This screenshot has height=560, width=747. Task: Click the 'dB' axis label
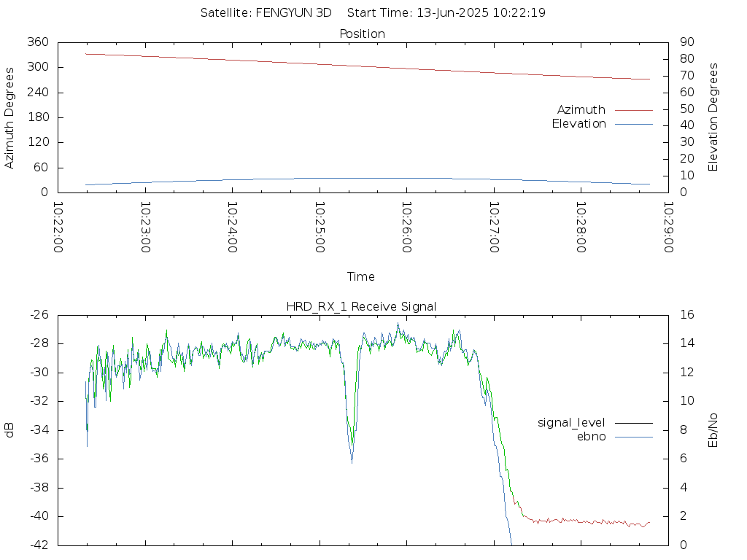[9, 430]
